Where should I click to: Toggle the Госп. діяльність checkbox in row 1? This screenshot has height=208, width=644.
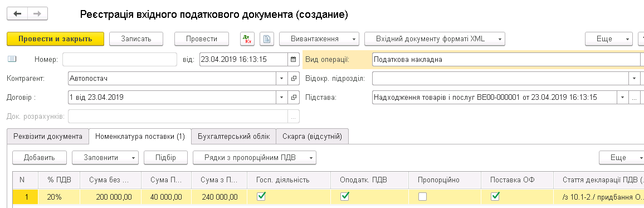261,197
